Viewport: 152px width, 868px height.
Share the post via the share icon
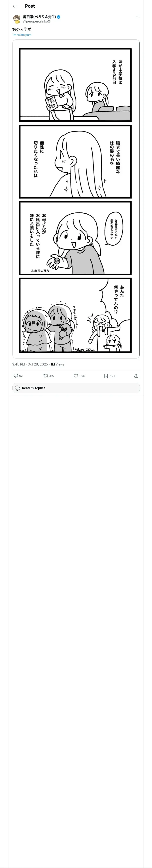pyautogui.click(x=136, y=375)
